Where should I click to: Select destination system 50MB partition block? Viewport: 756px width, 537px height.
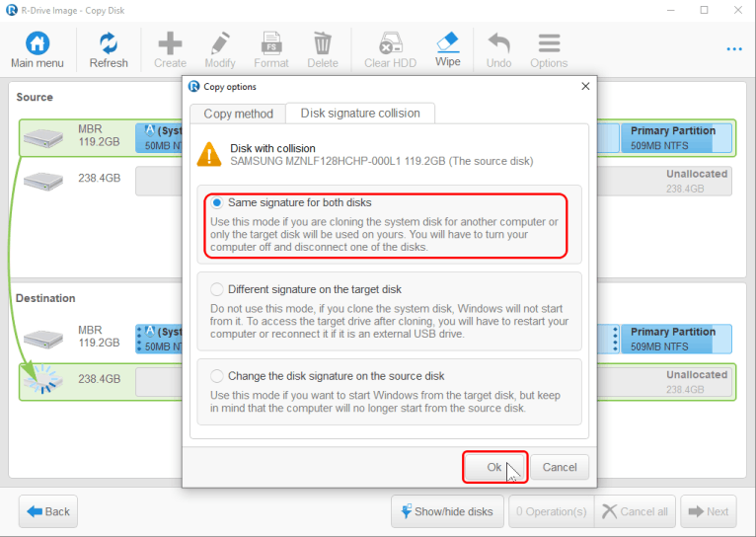[159, 339]
